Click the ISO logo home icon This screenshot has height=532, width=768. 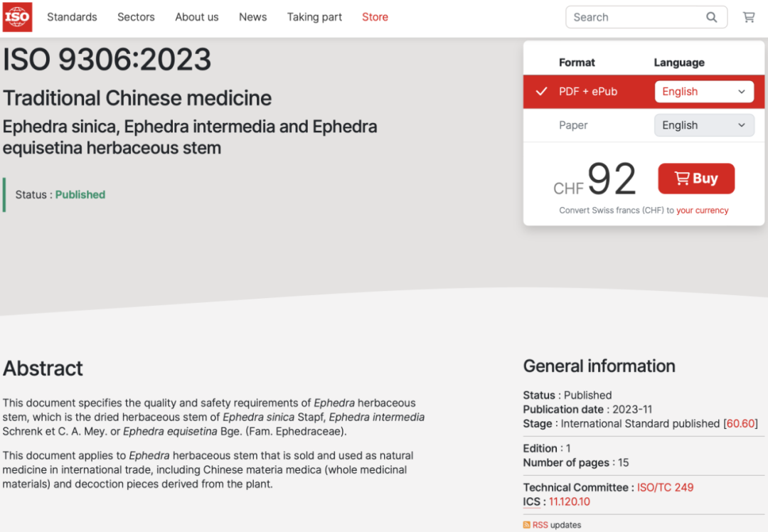pyautogui.click(x=17, y=17)
